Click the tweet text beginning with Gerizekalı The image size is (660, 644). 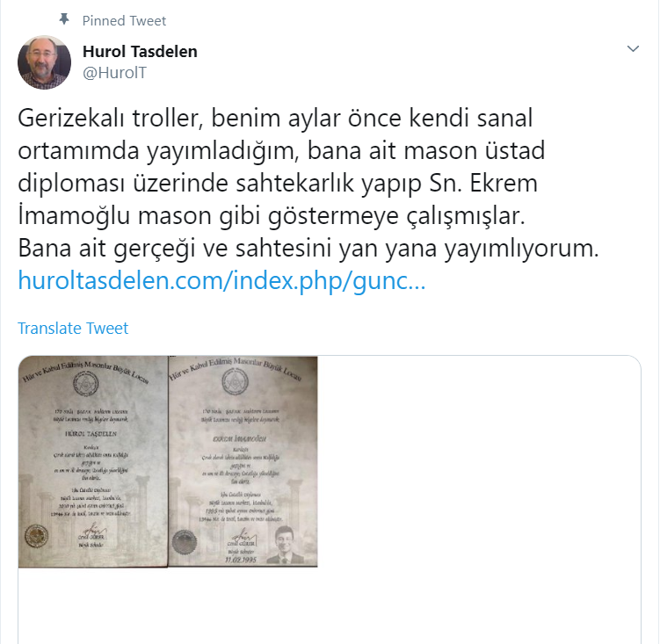308,183
